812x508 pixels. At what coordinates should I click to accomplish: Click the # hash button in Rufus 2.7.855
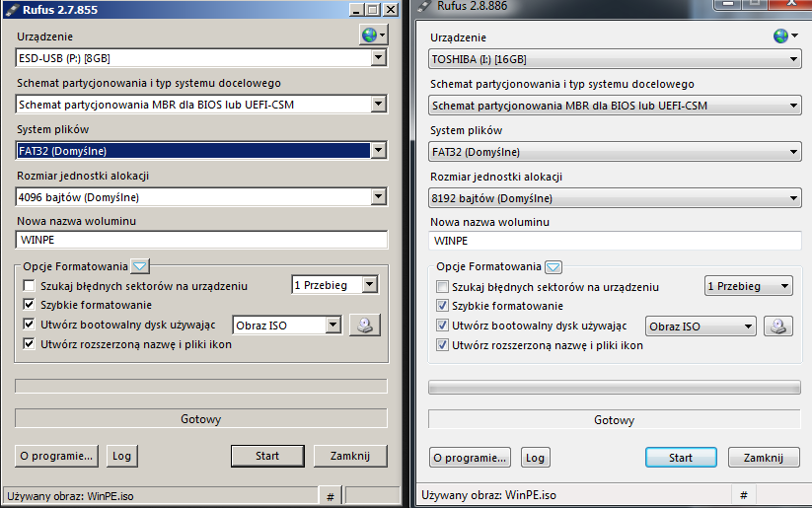click(x=331, y=496)
